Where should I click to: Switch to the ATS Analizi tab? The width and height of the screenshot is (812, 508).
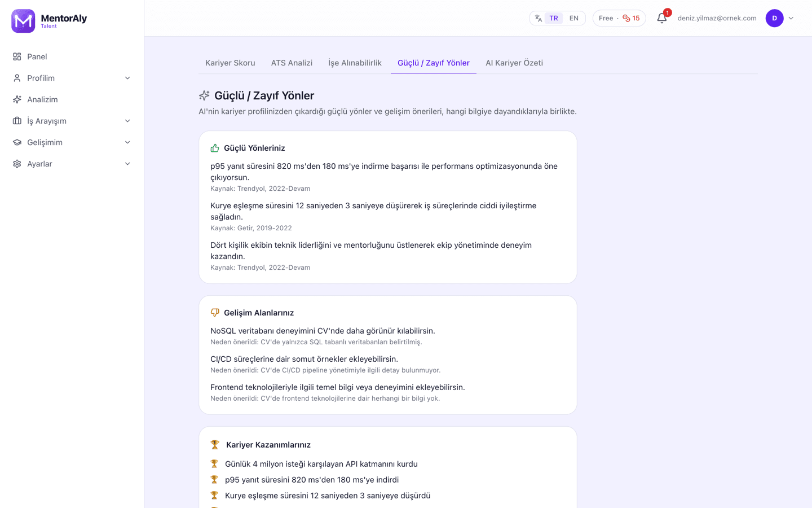pos(292,63)
